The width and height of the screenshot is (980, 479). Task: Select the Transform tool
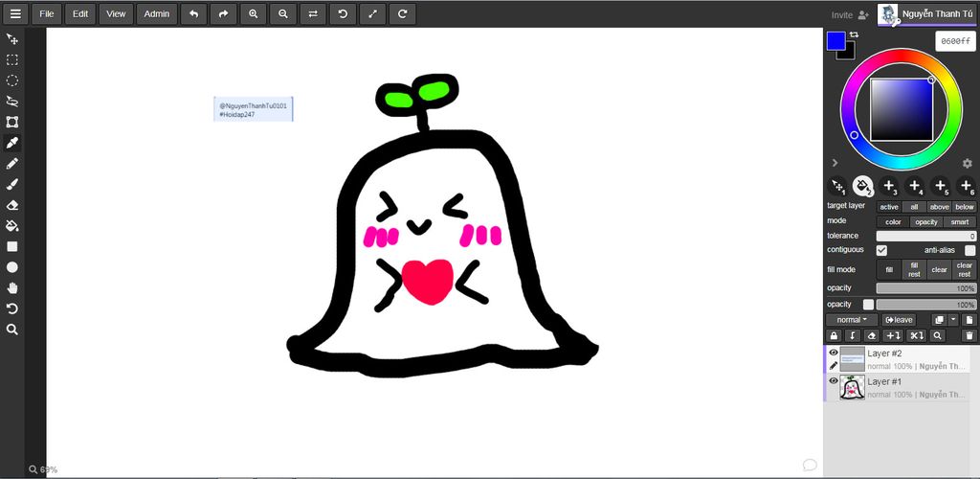point(11,122)
